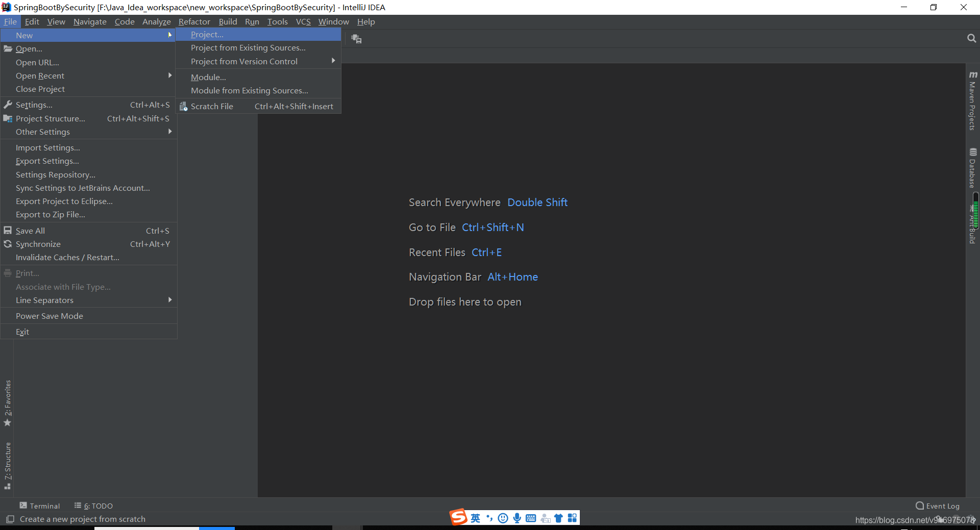
Task: Open the Window menu
Action: click(333, 21)
